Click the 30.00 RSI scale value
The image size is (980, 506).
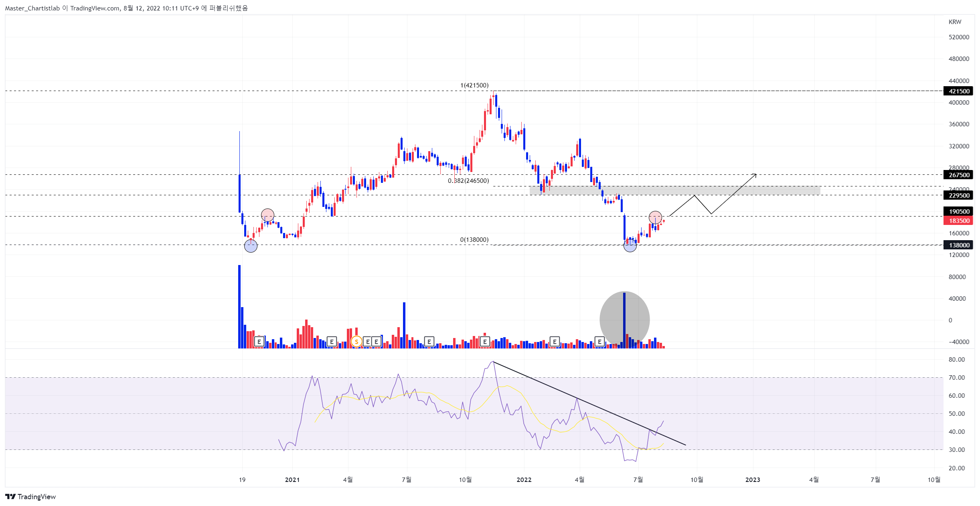click(957, 450)
